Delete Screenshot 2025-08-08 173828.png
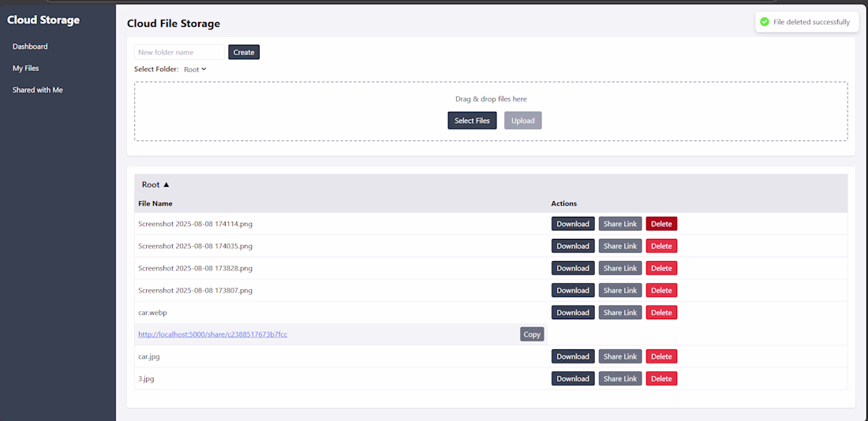The width and height of the screenshot is (868, 421). click(661, 268)
